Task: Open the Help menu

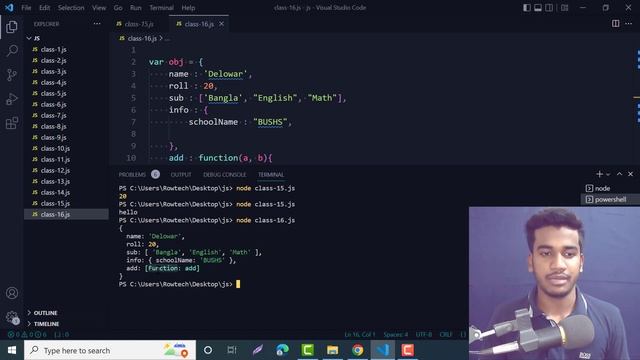Action: tap(188, 8)
